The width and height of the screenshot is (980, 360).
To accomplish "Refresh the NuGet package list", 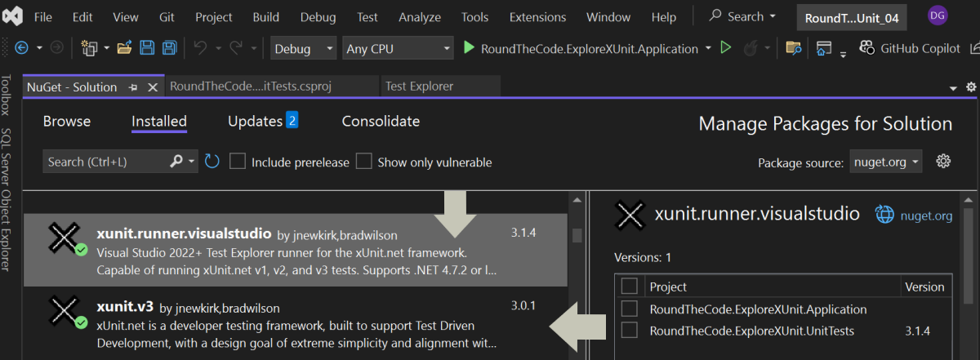I will 212,162.
